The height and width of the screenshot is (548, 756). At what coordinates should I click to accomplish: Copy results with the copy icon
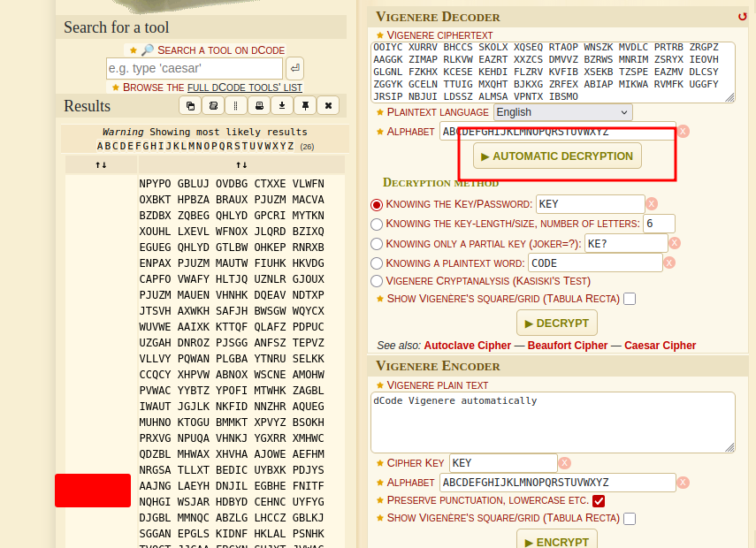point(190,105)
